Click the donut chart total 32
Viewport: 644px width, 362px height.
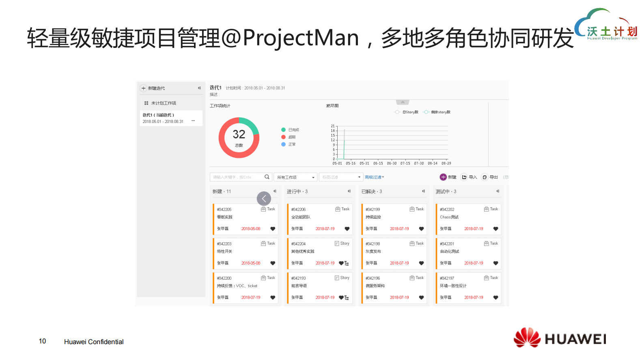239,134
